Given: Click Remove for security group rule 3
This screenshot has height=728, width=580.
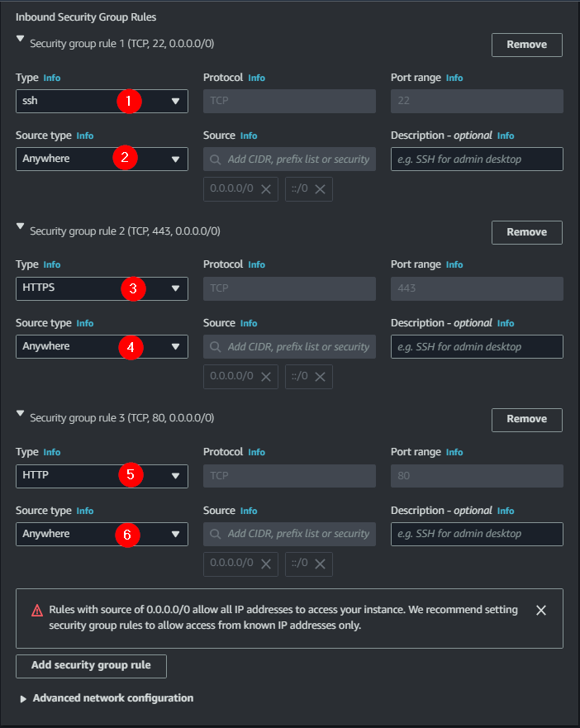Looking at the screenshot, I should click(x=526, y=420).
